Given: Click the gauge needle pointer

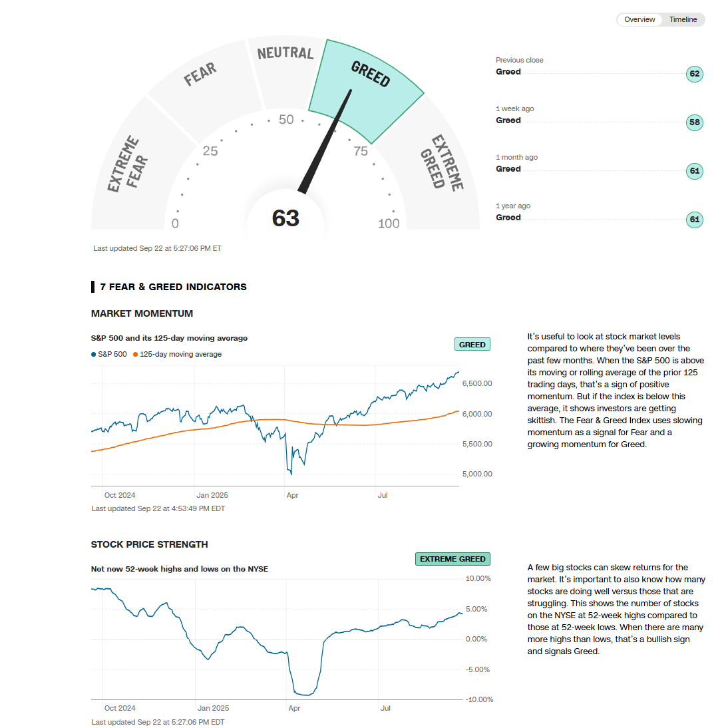Looking at the screenshot, I should coord(326,141).
